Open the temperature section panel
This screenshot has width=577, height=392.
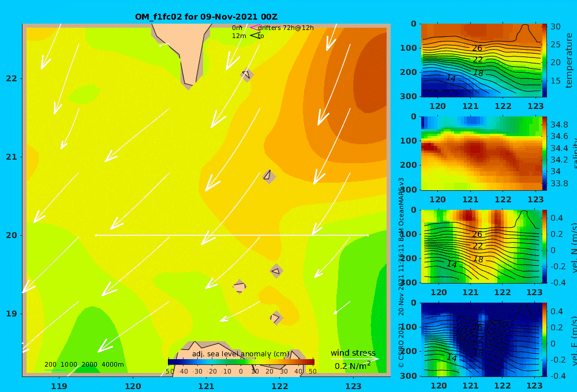tap(481, 61)
